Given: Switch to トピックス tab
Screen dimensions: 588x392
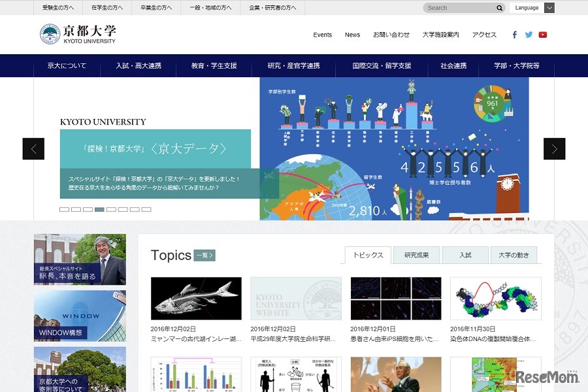Looking at the screenshot, I should click(368, 255).
